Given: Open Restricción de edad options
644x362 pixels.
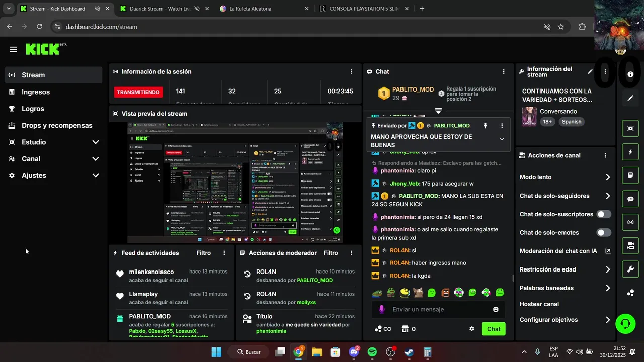Looking at the screenshot, I should [608, 269].
